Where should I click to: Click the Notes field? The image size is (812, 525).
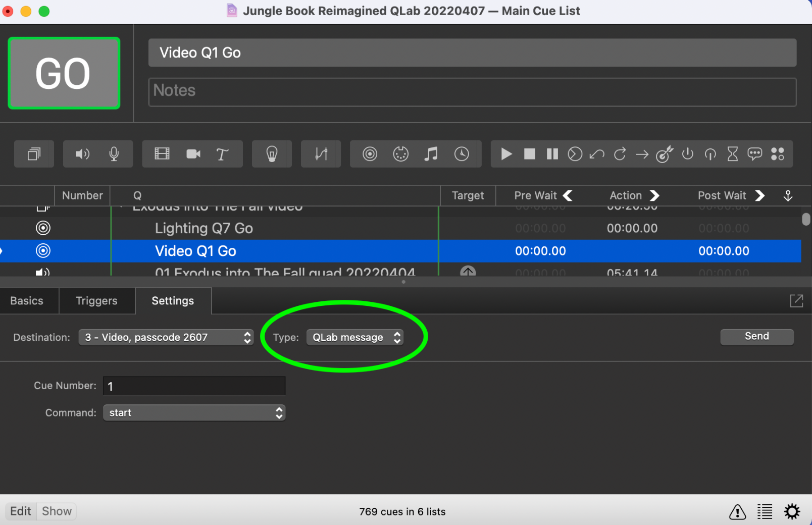click(472, 92)
